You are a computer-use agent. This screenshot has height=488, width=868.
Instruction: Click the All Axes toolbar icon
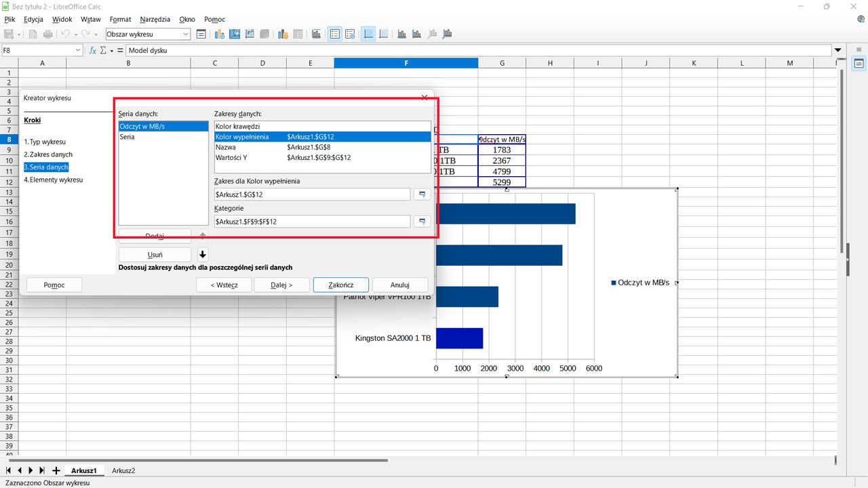click(x=447, y=34)
